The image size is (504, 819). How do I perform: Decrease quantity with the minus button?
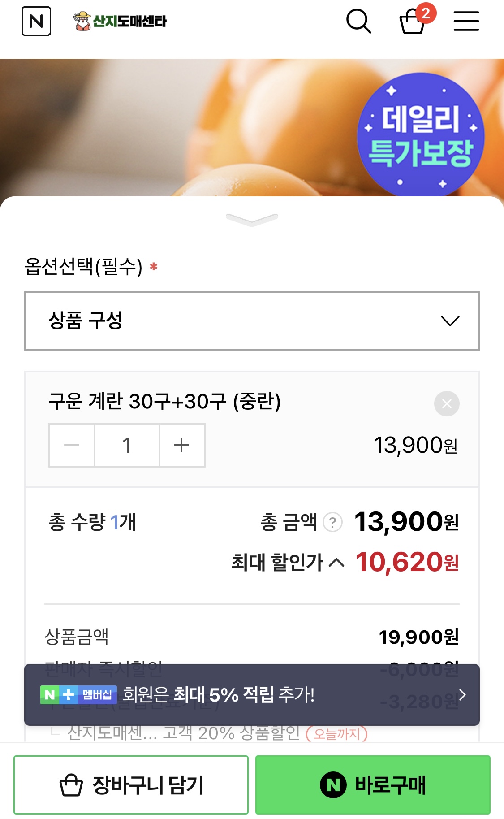[72, 445]
